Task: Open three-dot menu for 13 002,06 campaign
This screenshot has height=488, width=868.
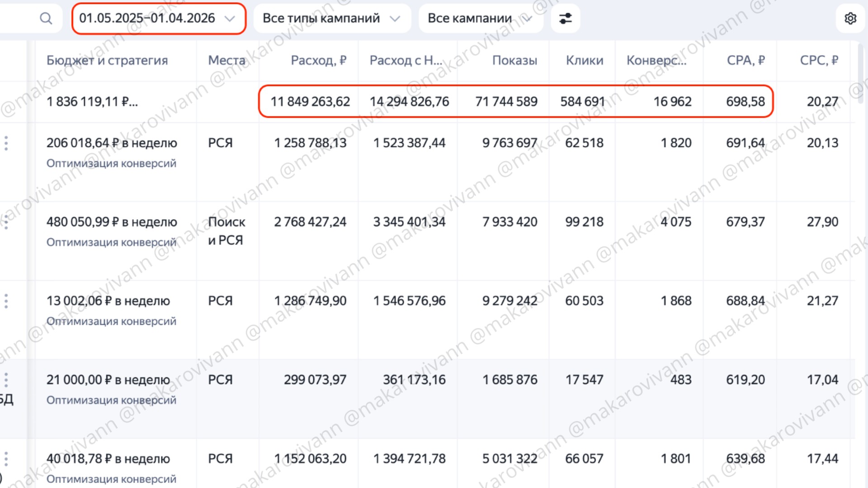Action: point(6,301)
